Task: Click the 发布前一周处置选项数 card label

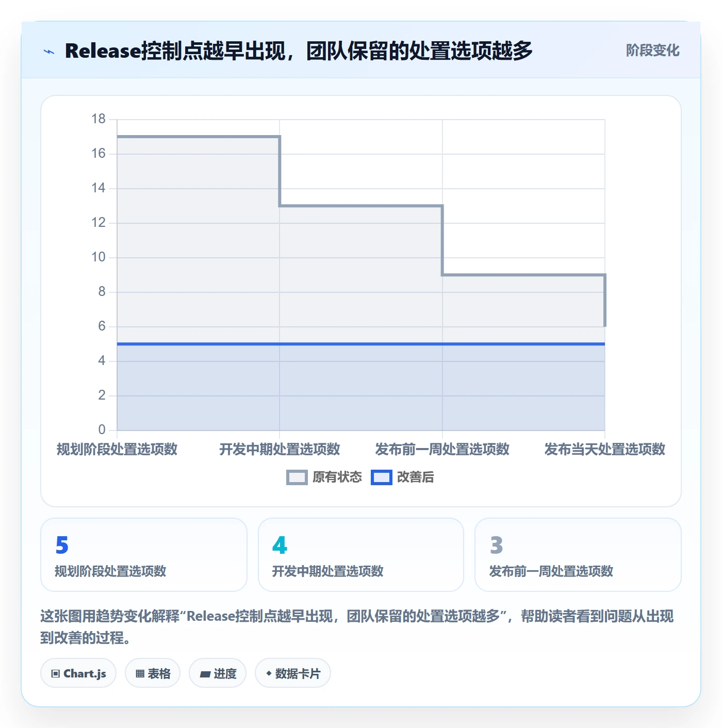Action: (551, 571)
